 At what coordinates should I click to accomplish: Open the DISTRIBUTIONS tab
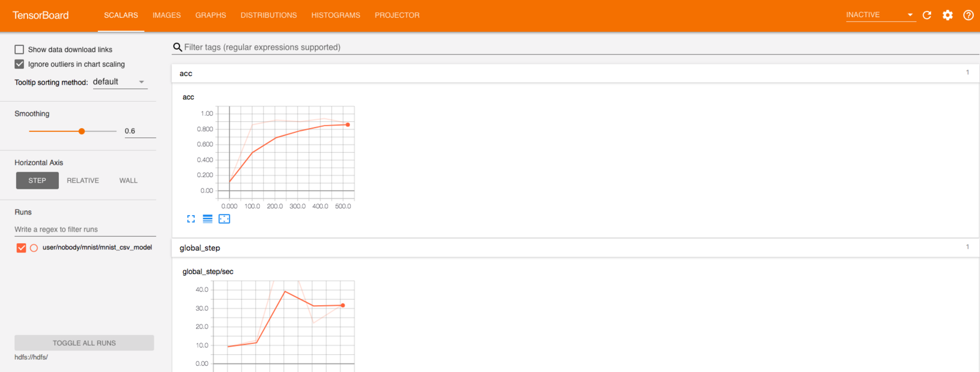tap(269, 15)
